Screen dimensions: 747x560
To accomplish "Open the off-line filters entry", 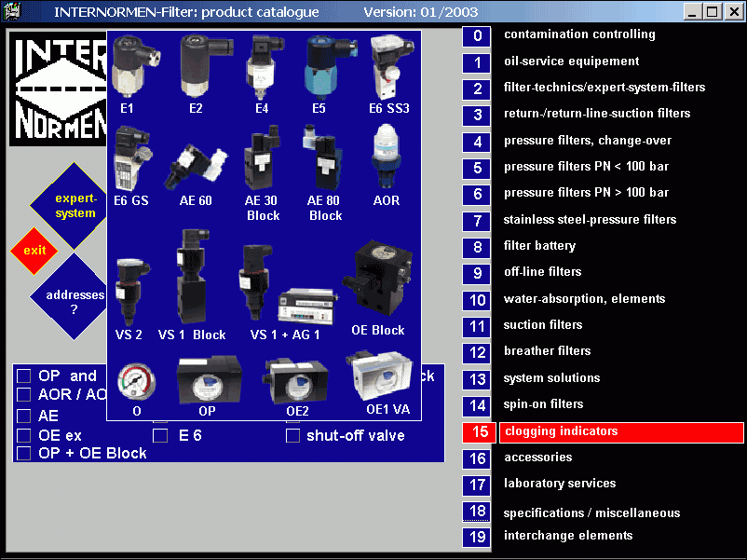I will click(x=543, y=272).
